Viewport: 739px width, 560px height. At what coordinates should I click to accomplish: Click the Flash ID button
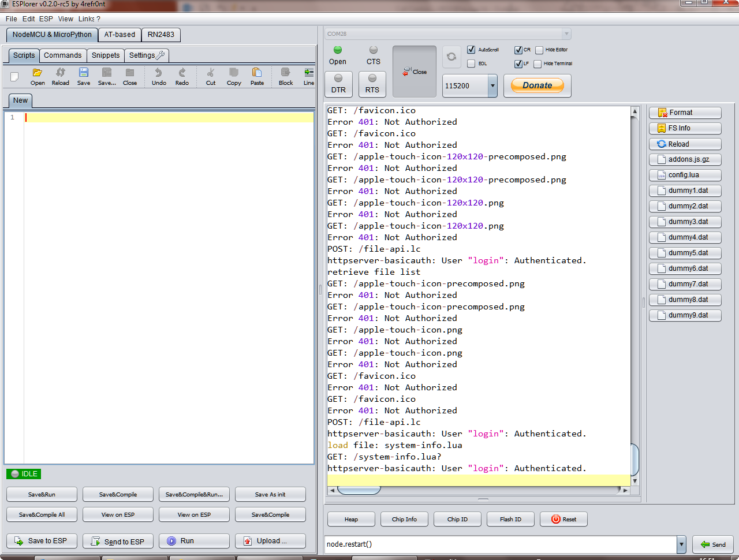pyautogui.click(x=510, y=519)
